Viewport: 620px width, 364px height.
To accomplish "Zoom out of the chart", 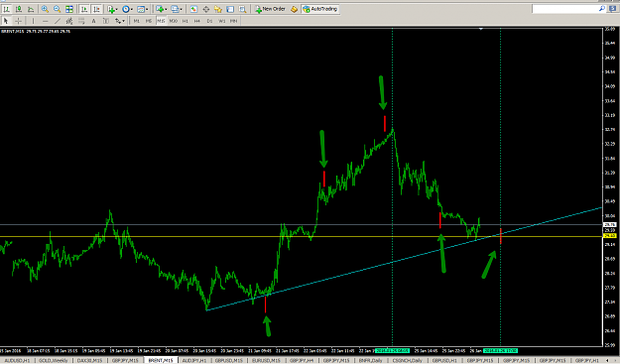I will 57,9.
